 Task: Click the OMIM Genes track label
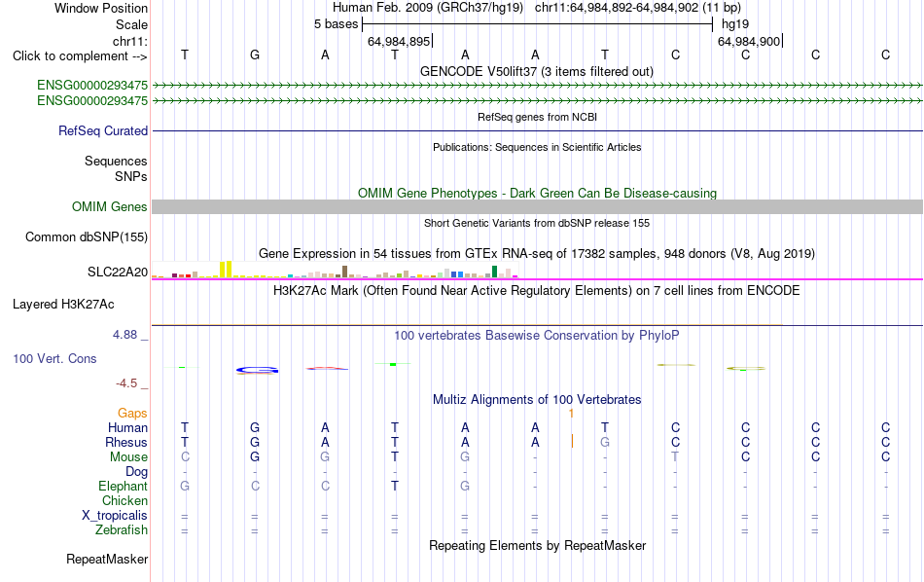(x=109, y=207)
